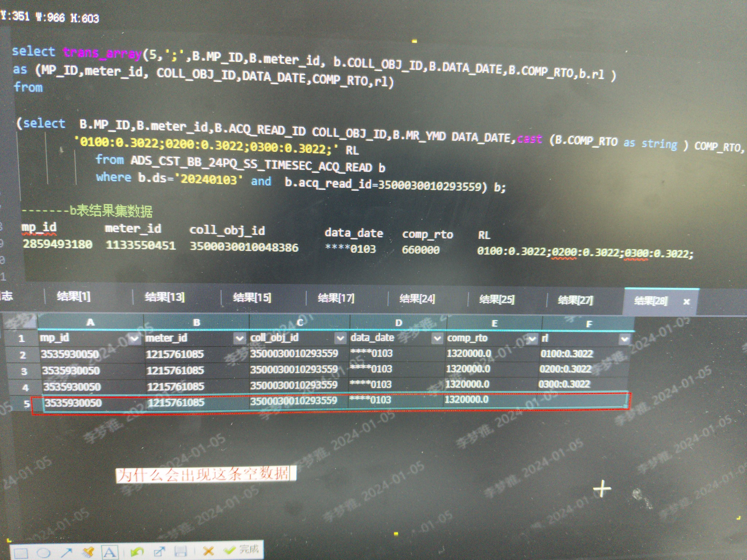Click the cast keyword in the subquery

529,139
